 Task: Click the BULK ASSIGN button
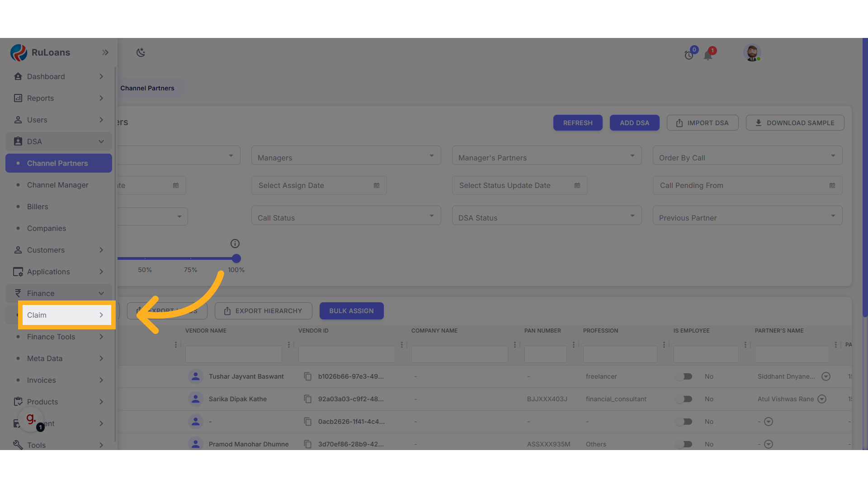click(351, 311)
